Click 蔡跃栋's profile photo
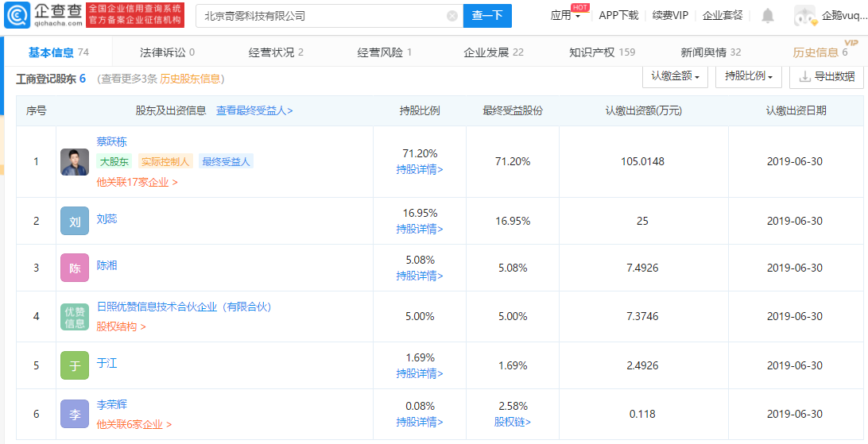 [x=75, y=162]
